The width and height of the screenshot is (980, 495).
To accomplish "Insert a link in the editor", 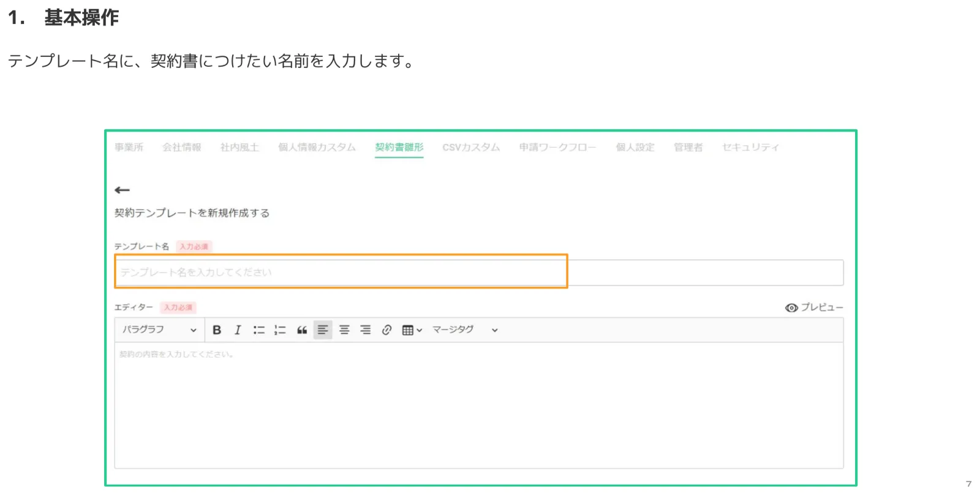I will (386, 330).
